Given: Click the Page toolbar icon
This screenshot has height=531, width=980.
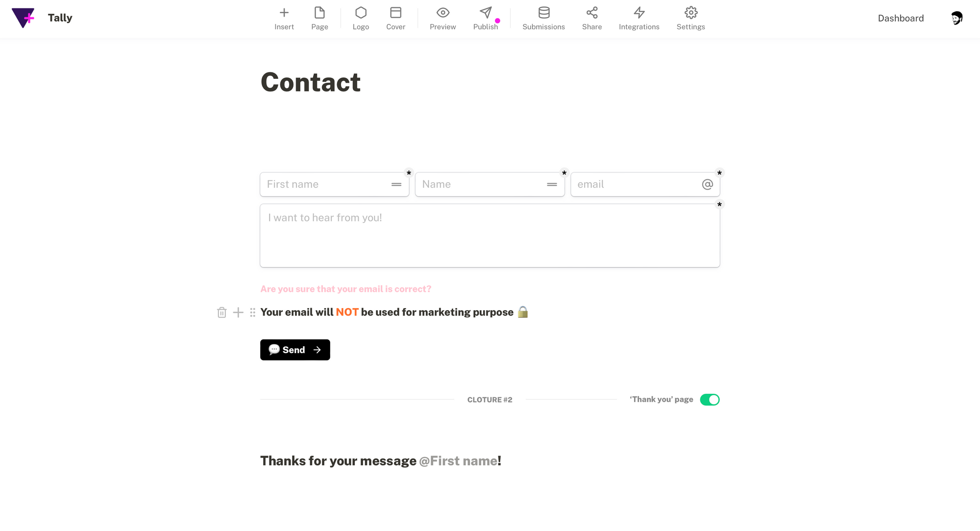Looking at the screenshot, I should click(x=319, y=19).
